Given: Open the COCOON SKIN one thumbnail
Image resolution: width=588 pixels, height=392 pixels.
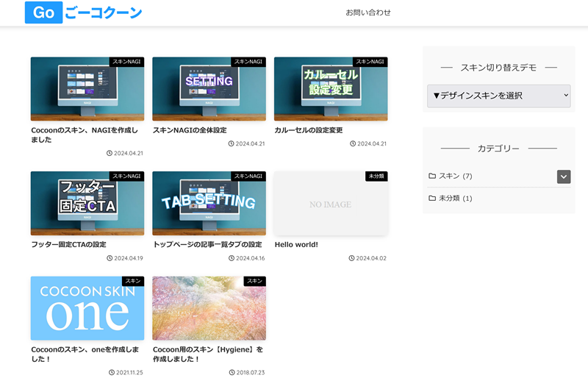Looking at the screenshot, I should (x=87, y=308).
